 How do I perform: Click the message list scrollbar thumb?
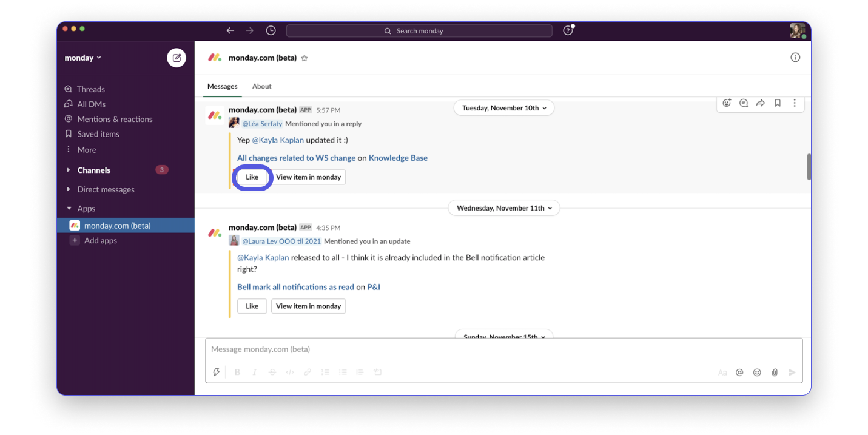809,167
